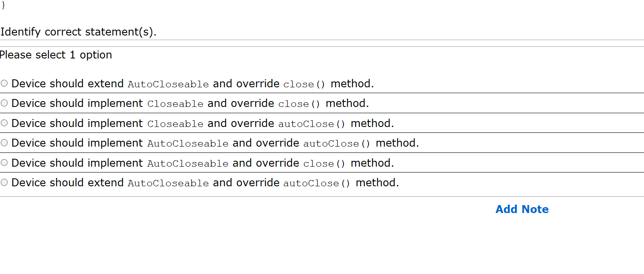The height and width of the screenshot is (274, 644).
Task: Select radio for implement Closeable, override close()
Action: pyautogui.click(x=4, y=103)
